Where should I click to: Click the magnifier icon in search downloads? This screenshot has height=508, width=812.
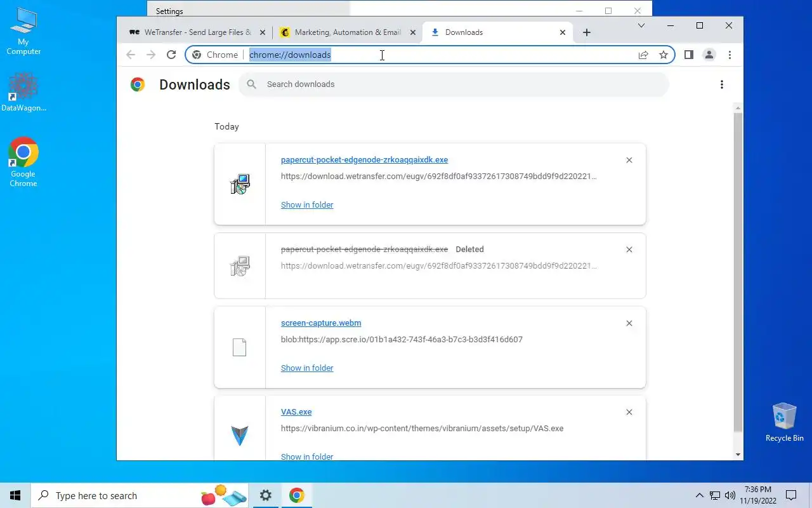point(252,84)
